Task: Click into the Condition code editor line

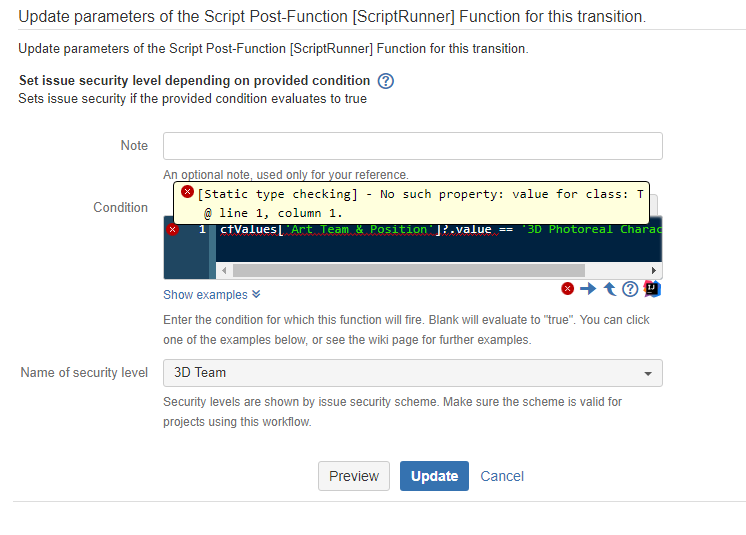Action: pyautogui.click(x=440, y=230)
